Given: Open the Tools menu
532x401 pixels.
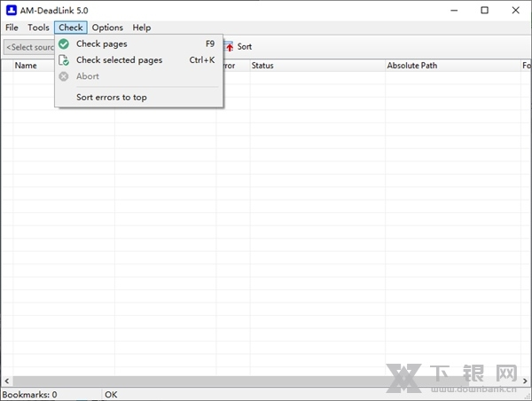Looking at the screenshot, I should pos(38,28).
